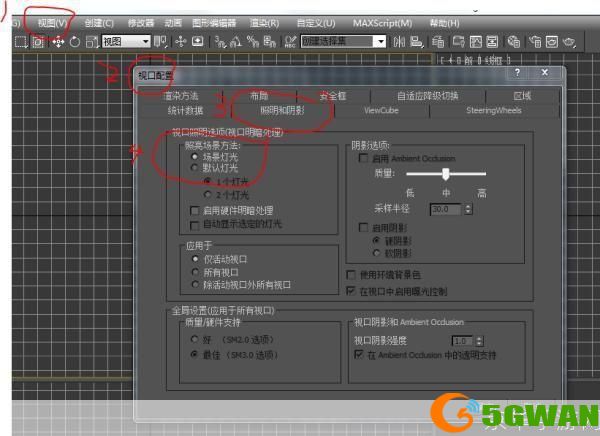Activate the Select and Manipulate tool
The width and height of the screenshot is (600, 436).
pyautogui.click(x=181, y=41)
